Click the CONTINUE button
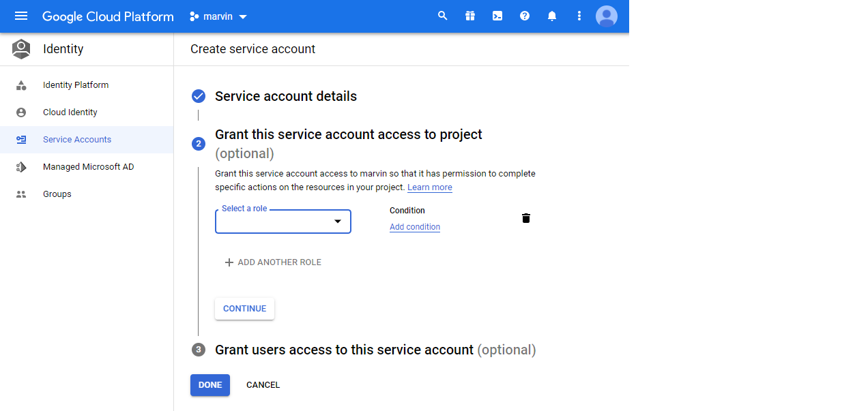This screenshot has width=868, height=411. [x=245, y=309]
